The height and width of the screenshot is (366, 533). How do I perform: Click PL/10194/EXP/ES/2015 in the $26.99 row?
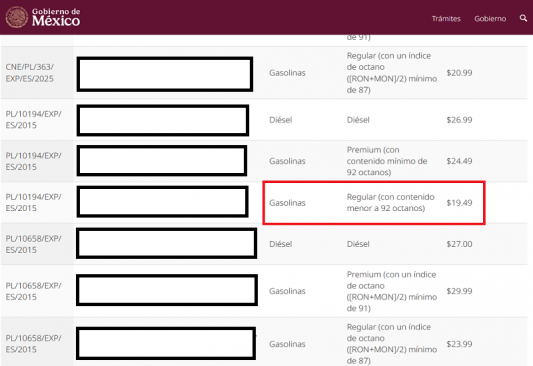click(x=33, y=120)
